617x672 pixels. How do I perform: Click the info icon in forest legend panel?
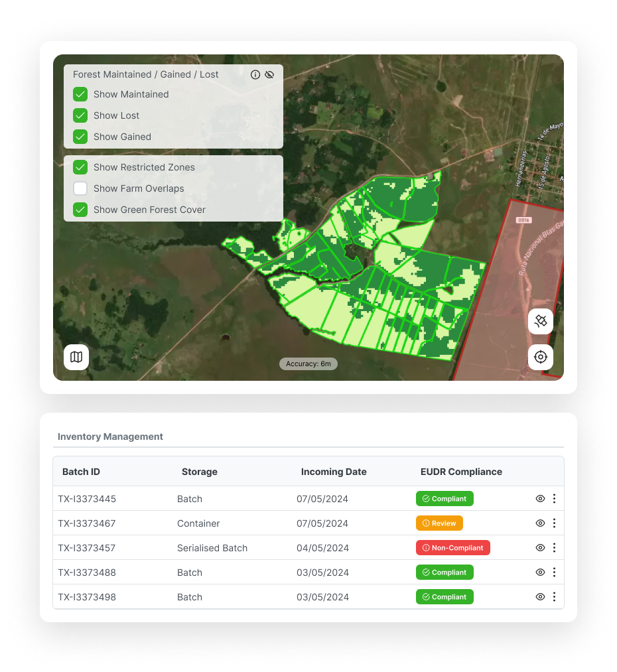(255, 75)
